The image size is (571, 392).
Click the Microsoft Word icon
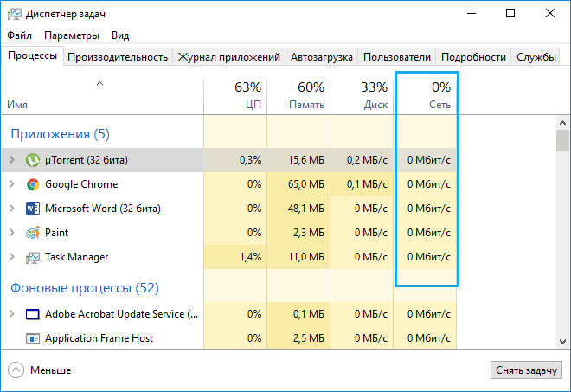tap(33, 209)
